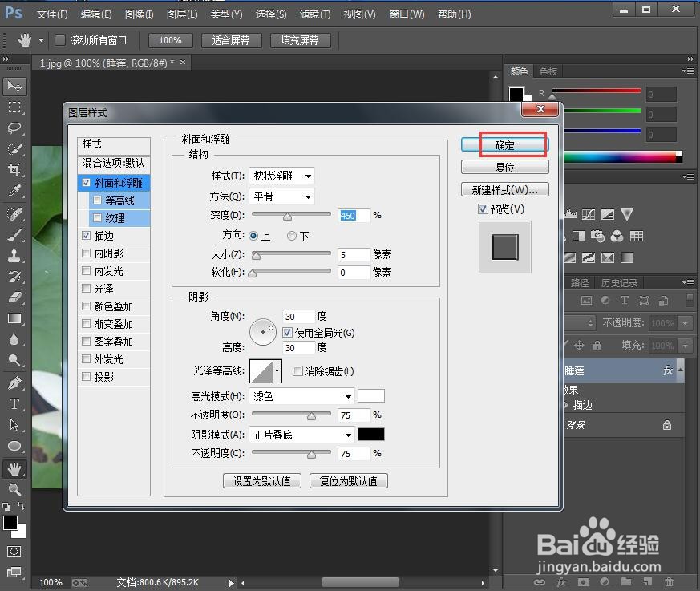
Task: Open Hand tool preset picker arrow
Action: coord(41,41)
